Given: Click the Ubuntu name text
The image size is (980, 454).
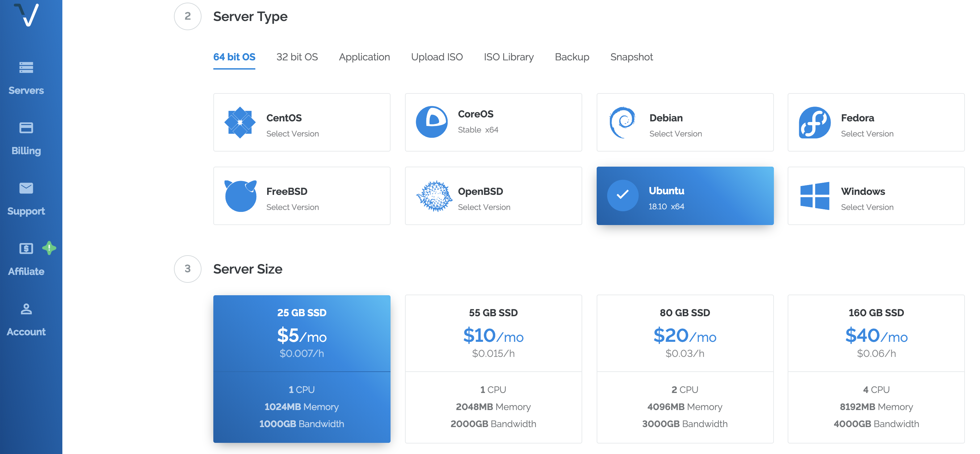Looking at the screenshot, I should tap(667, 191).
